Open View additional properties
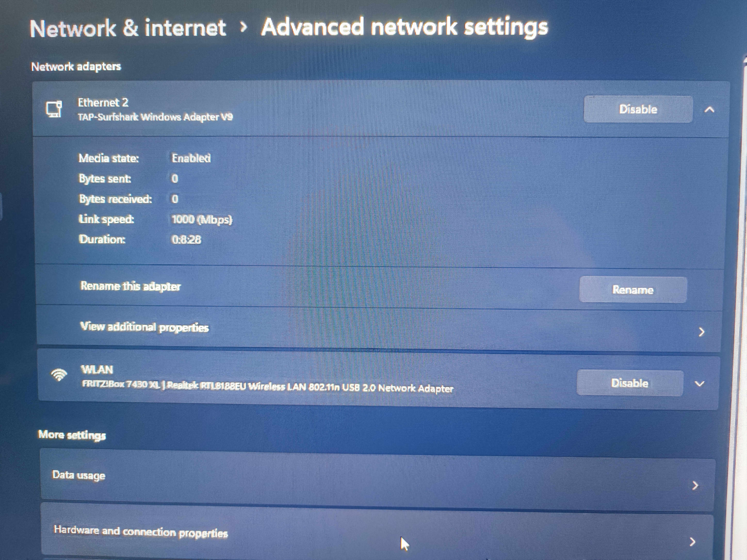This screenshot has height=560, width=747. coord(378,328)
